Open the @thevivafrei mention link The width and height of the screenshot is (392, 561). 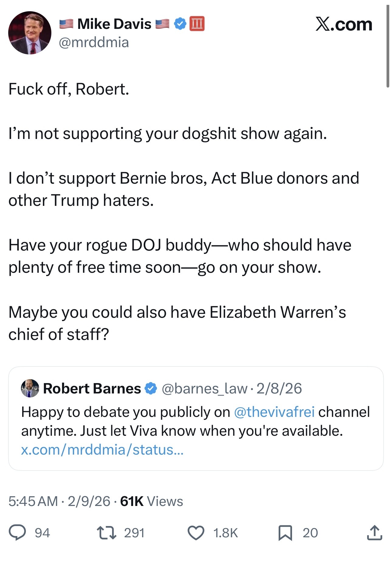[x=274, y=412]
